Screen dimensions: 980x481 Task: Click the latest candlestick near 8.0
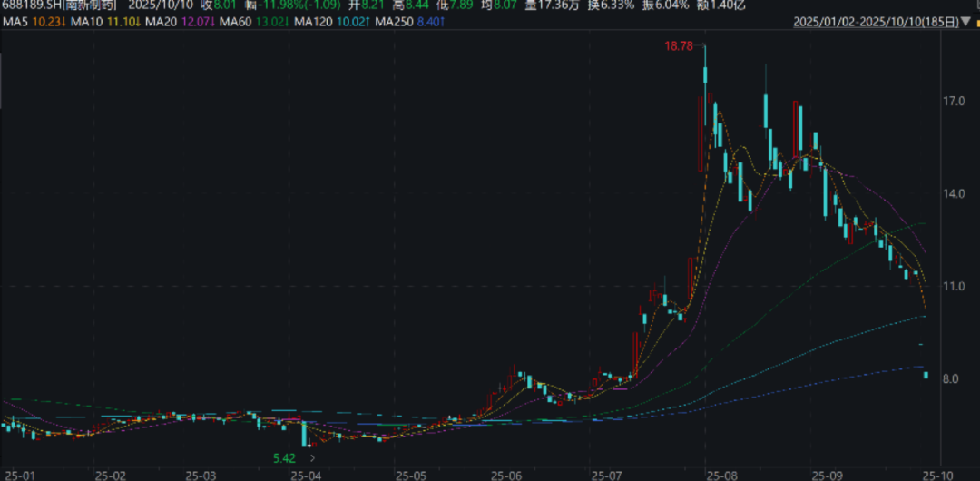[x=926, y=376]
